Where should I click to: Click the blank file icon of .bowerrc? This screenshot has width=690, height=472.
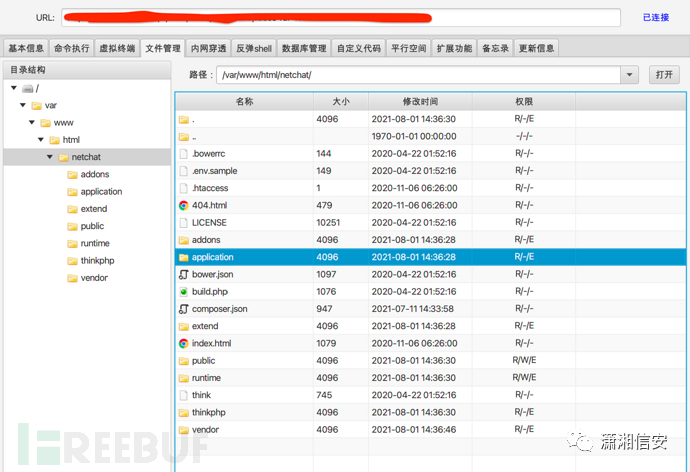click(x=184, y=154)
